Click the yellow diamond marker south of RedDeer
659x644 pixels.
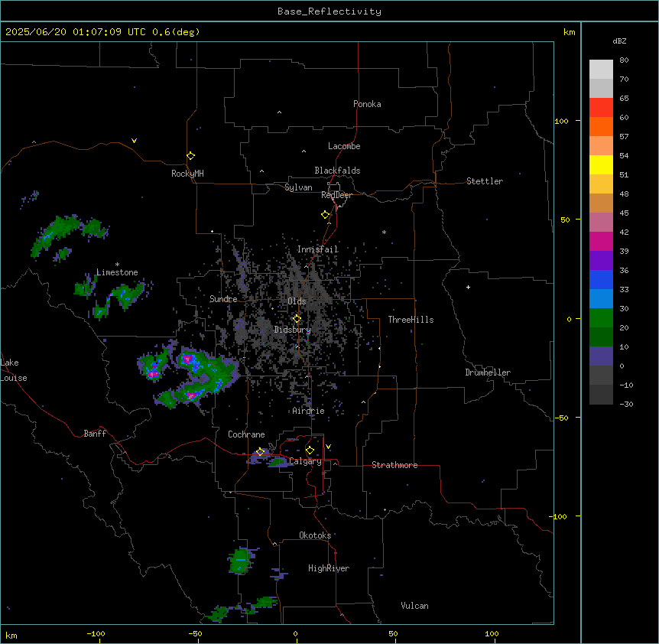click(x=325, y=215)
